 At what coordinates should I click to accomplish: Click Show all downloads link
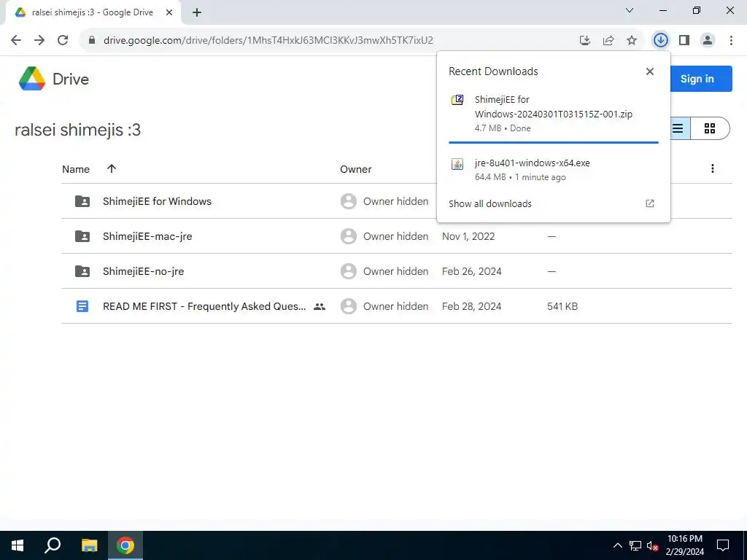(x=489, y=204)
